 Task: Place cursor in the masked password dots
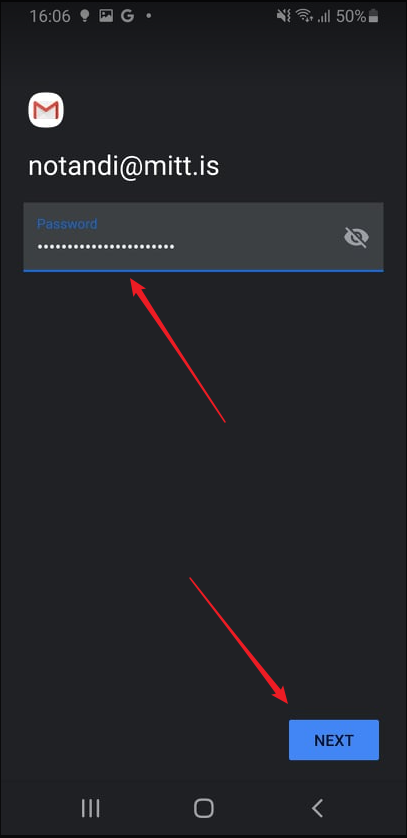(105, 247)
